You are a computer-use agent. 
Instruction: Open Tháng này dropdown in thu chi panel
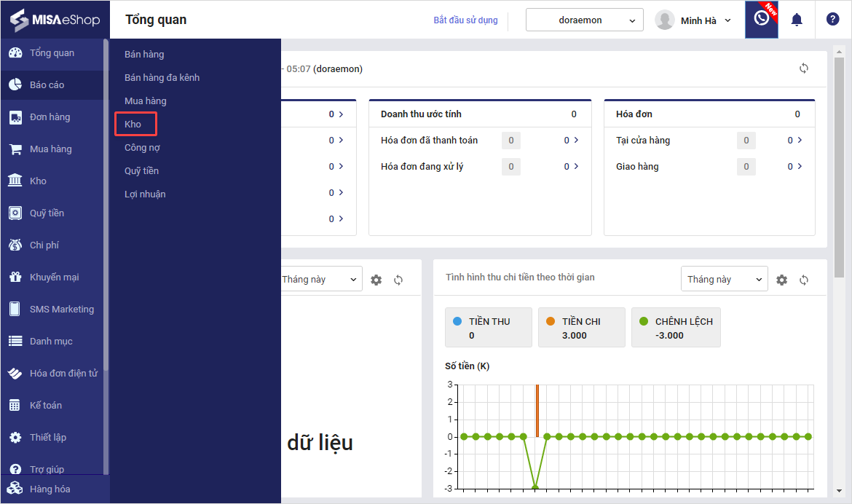click(725, 279)
